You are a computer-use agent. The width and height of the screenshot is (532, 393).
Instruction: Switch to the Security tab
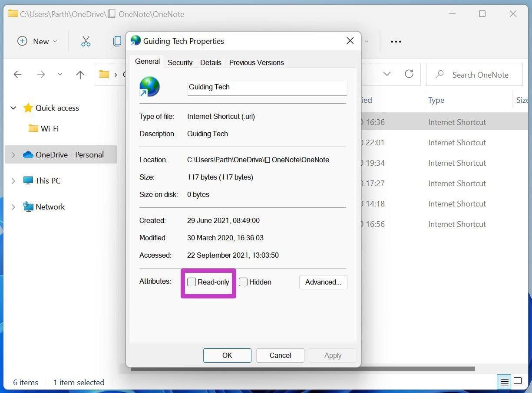[x=180, y=62]
